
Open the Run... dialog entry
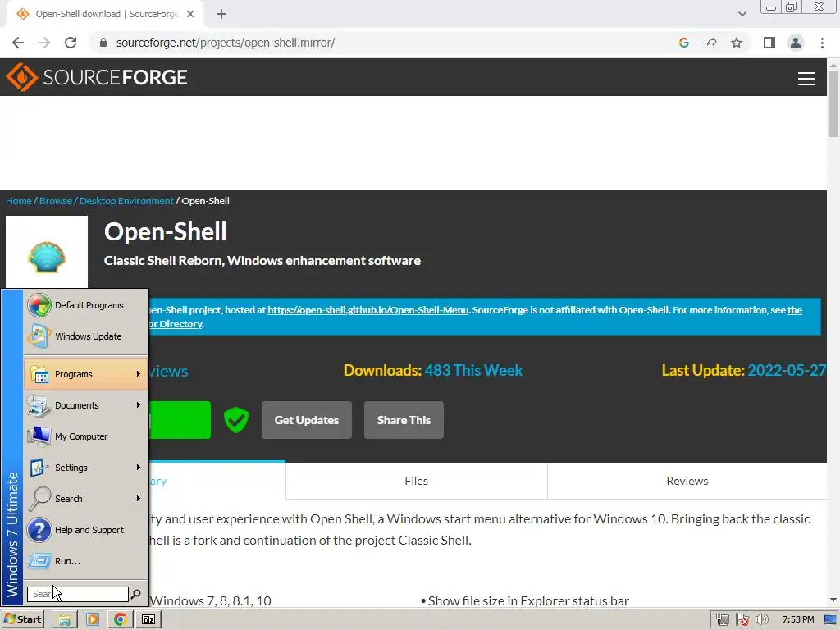pos(85,561)
